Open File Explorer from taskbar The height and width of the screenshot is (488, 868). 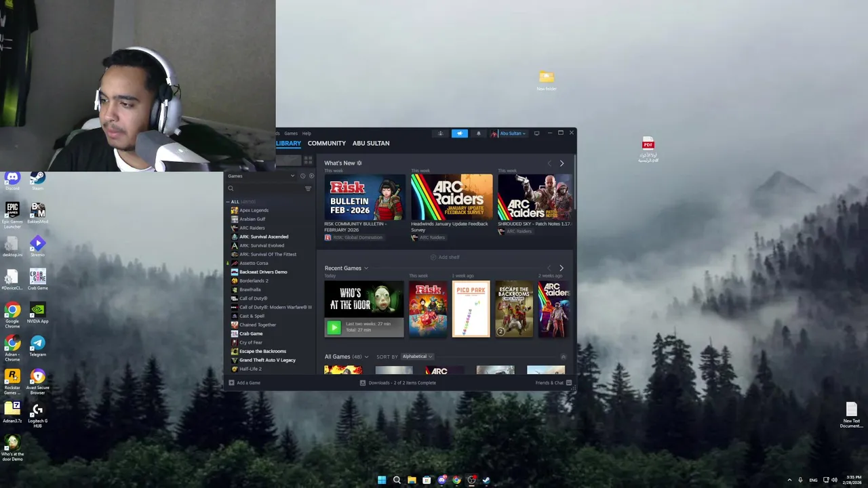(x=412, y=480)
